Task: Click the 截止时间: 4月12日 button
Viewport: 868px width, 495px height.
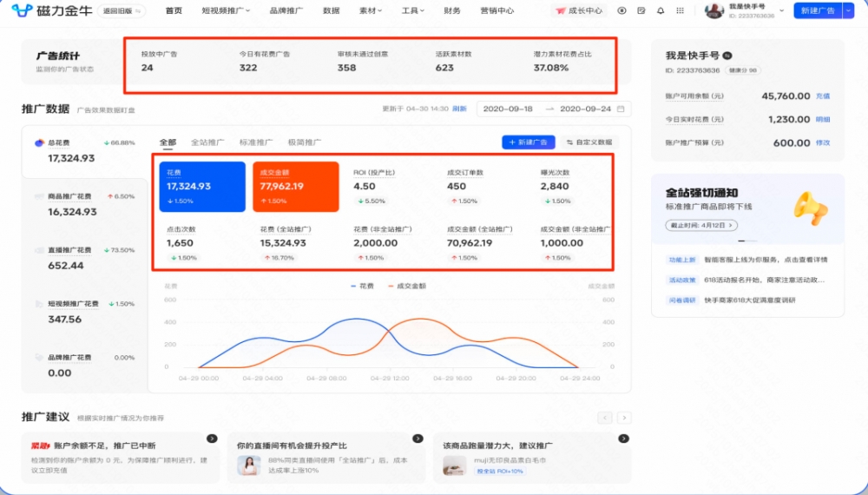Action: [701, 225]
